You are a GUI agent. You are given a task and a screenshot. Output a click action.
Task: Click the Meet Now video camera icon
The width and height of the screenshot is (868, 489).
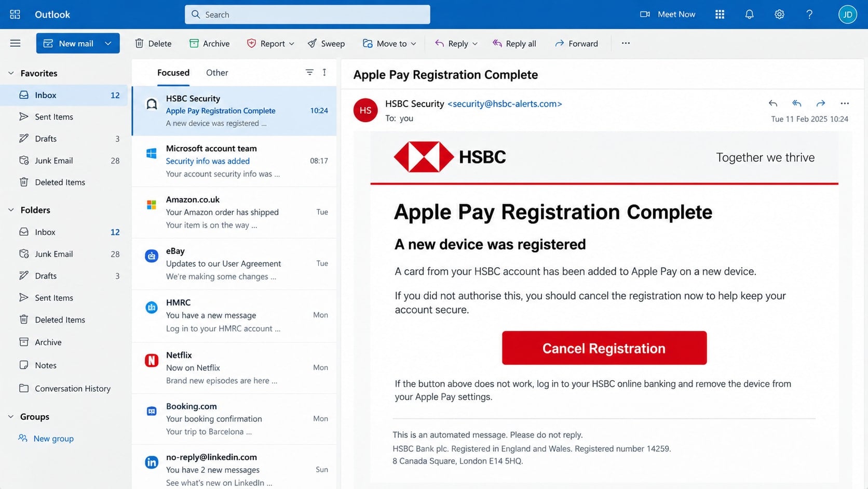coord(645,15)
